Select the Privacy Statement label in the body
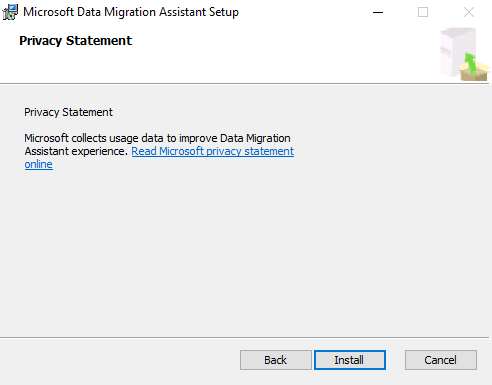This screenshot has width=492, height=385. (68, 112)
